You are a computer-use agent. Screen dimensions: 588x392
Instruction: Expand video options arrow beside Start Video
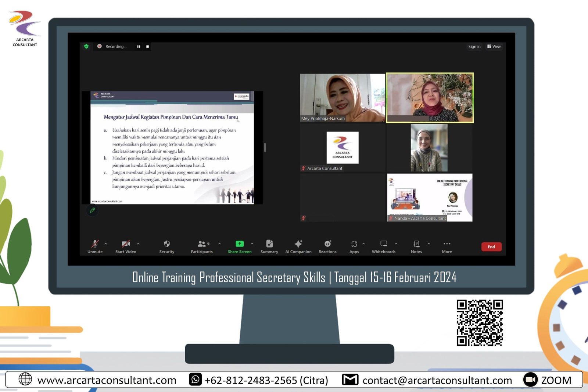[x=138, y=244]
